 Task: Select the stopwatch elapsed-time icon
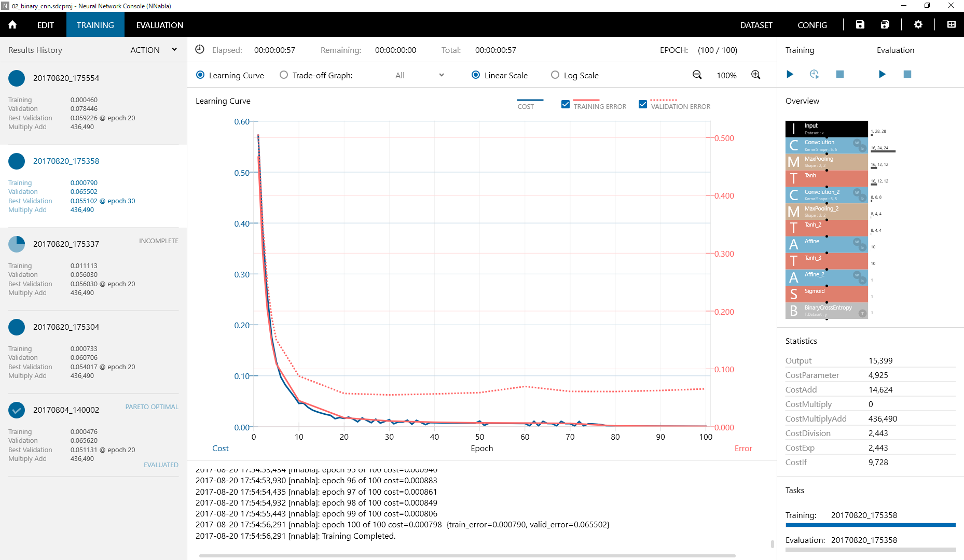(x=200, y=49)
